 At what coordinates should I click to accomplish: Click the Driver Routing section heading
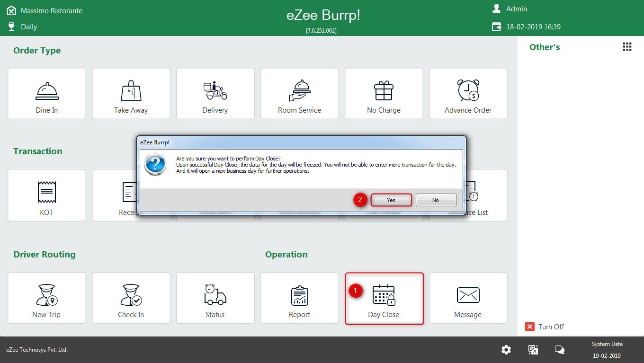(45, 255)
